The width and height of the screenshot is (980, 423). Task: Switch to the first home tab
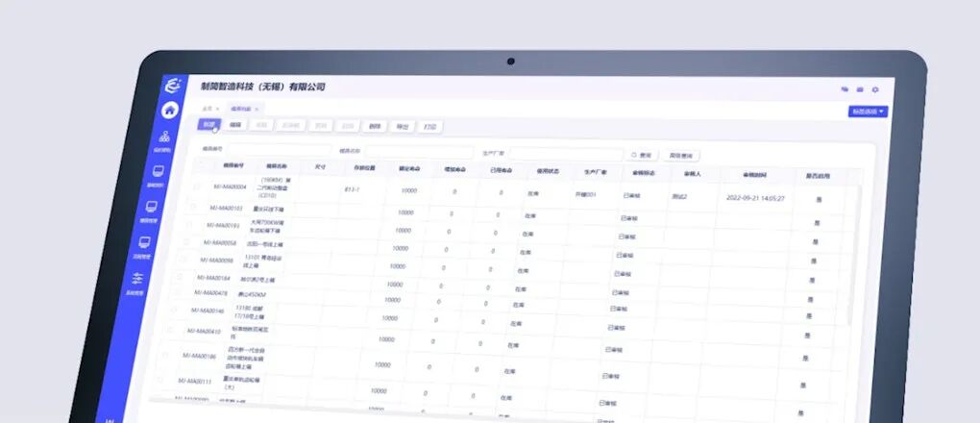point(207,109)
